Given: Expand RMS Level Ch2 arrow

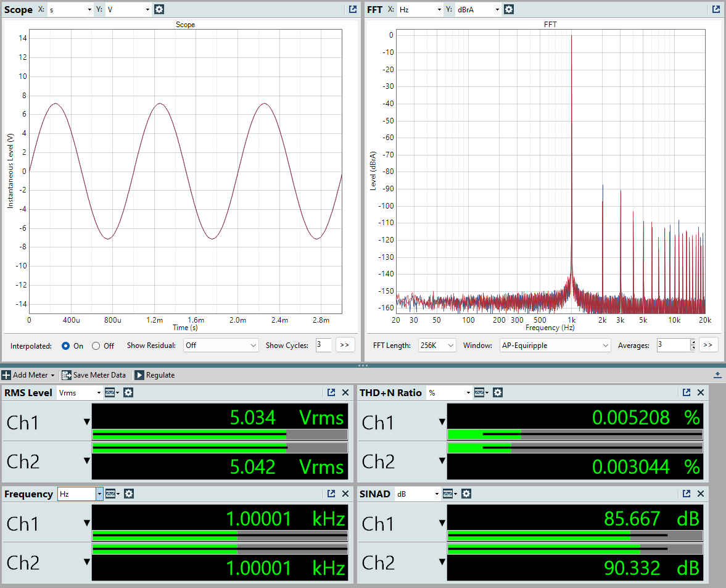Looking at the screenshot, I should pos(86,461).
